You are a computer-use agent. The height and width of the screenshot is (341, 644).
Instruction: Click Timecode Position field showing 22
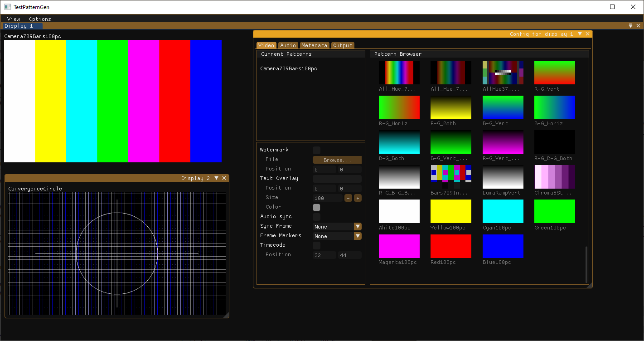[324, 255]
